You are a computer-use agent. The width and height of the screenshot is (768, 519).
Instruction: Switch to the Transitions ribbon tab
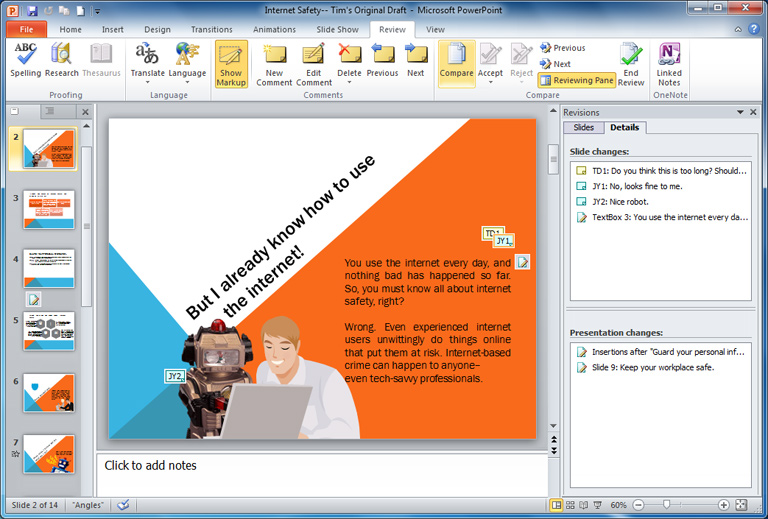point(211,29)
